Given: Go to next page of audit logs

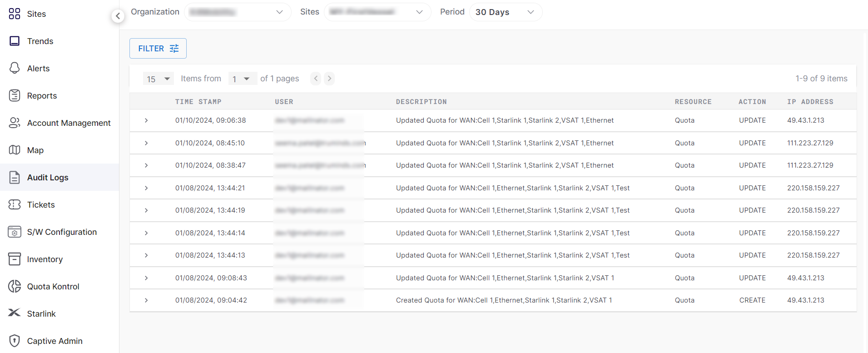Looking at the screenshot, I should click(330, 79).
